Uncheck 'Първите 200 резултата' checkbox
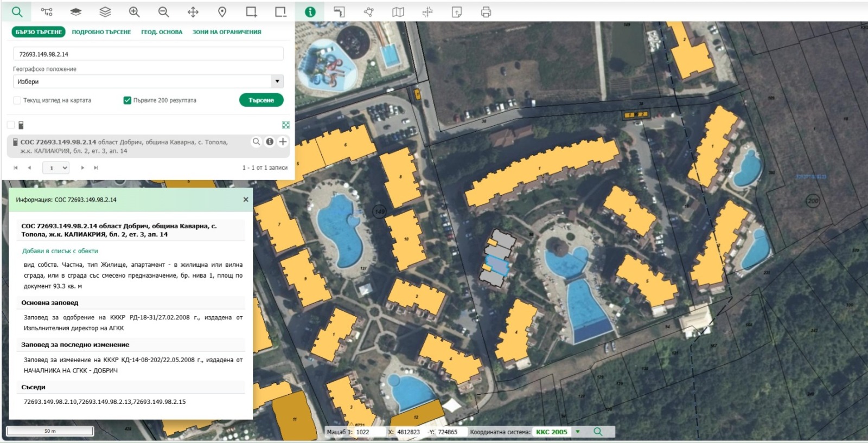Viewport: 868px width, 443px height. pyautogui.click(x=127, y=100)
